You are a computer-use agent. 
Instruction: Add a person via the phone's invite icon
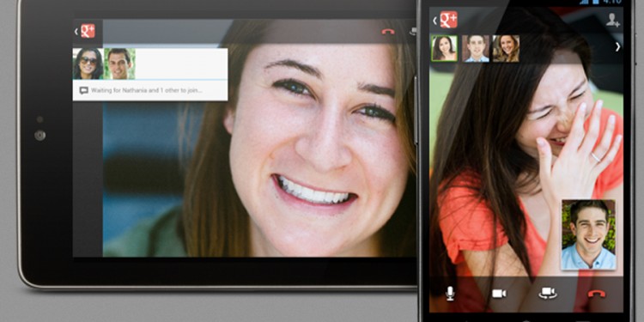[613, 20]
